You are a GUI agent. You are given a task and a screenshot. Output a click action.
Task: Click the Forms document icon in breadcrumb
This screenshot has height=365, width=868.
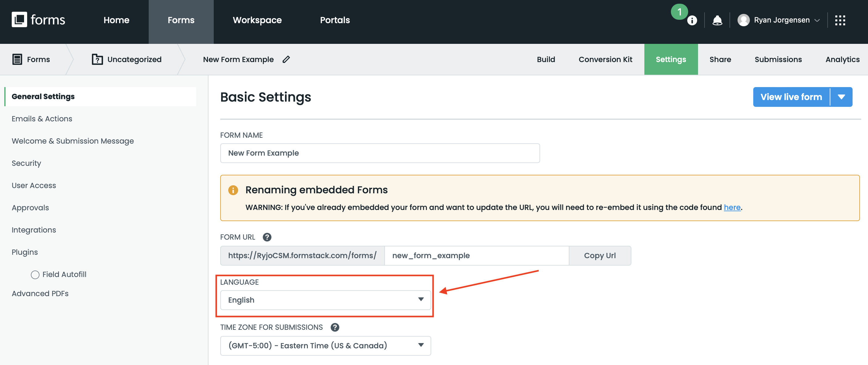(17, 59)
